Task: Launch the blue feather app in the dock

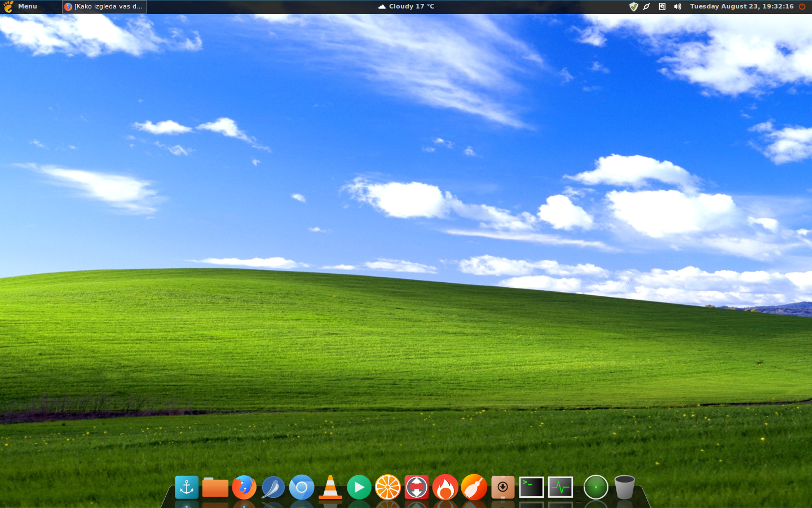Action: click(273, 488)
